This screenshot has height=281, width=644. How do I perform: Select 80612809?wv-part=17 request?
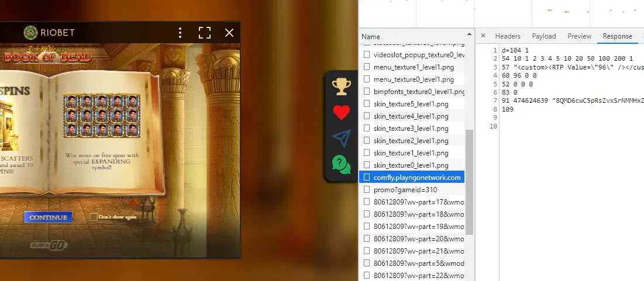point(412,202)
